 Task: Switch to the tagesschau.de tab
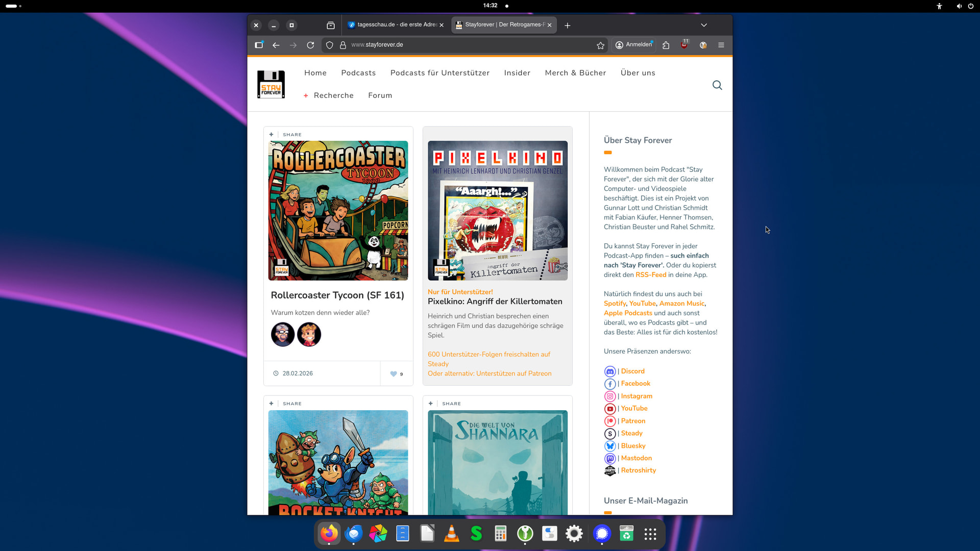click(x=393, y=25)
